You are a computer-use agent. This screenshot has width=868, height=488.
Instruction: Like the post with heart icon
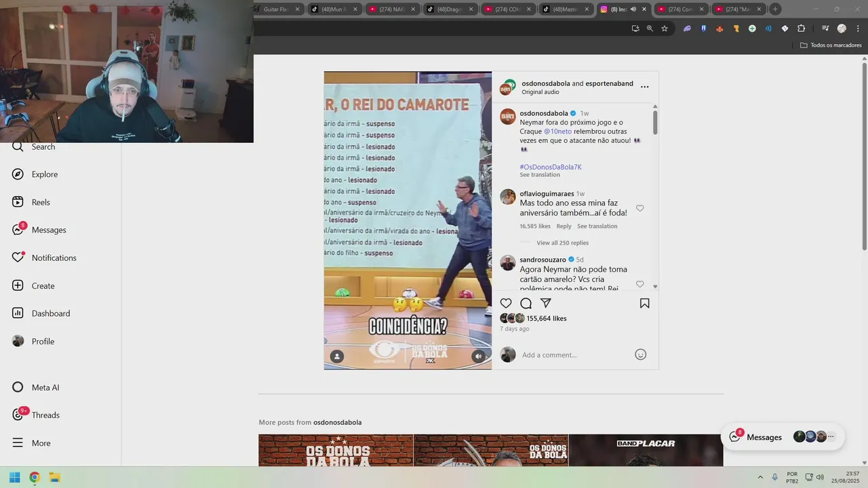(x=506, y=303)
